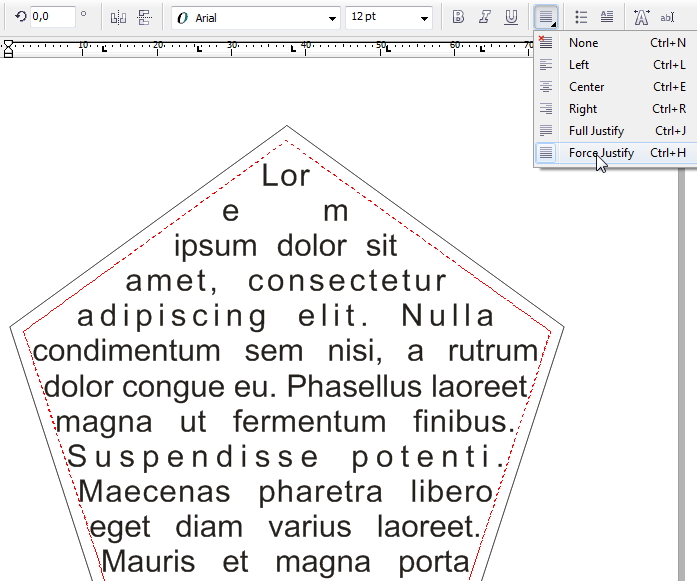Choose Full Justify from the menu
697x581 pixels.
pyautogui.click(x=616, y=131)
